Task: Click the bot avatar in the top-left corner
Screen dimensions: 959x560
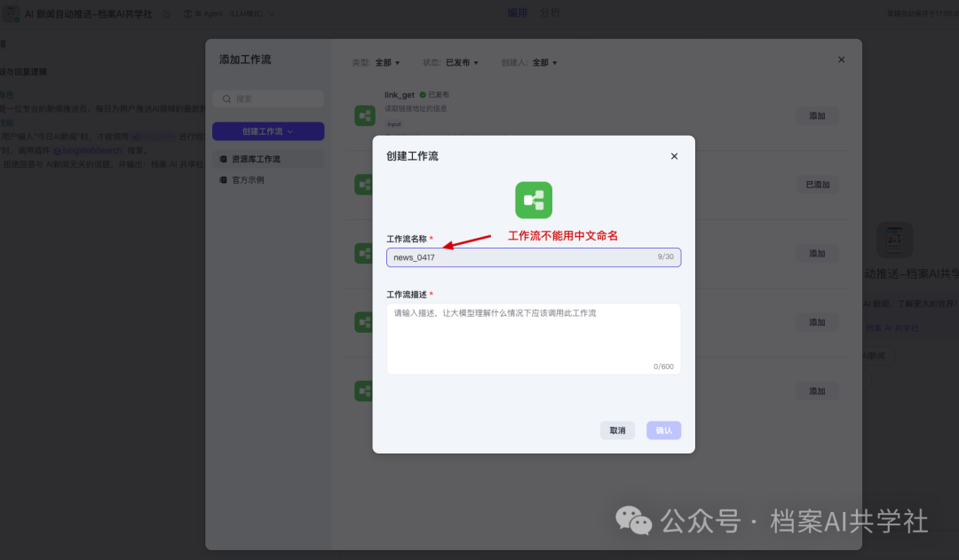Action: pos(11,13)
